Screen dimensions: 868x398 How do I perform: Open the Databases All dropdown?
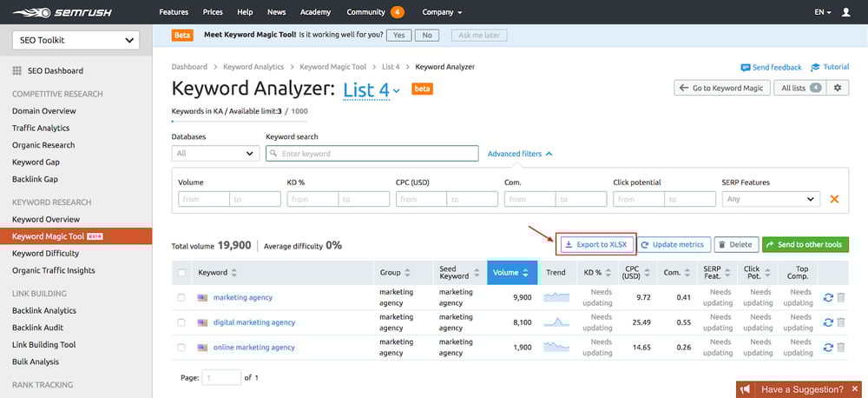[x=215, y=154]
